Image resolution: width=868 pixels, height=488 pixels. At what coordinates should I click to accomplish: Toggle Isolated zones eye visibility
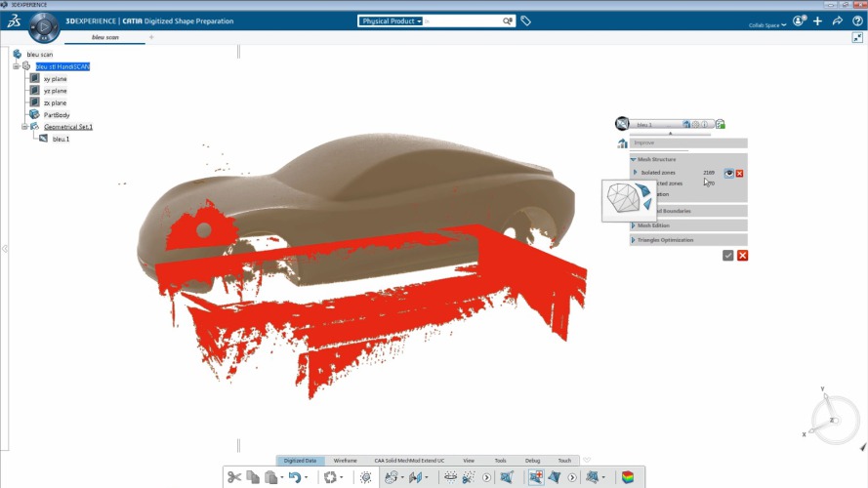[728, 173]
